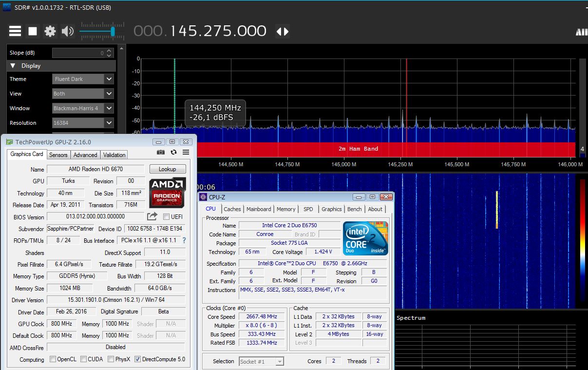The height and width of the screenshot is (370, 588).
Task: Click the SDR# app icon in the title bar
Action: pos(7,7)
